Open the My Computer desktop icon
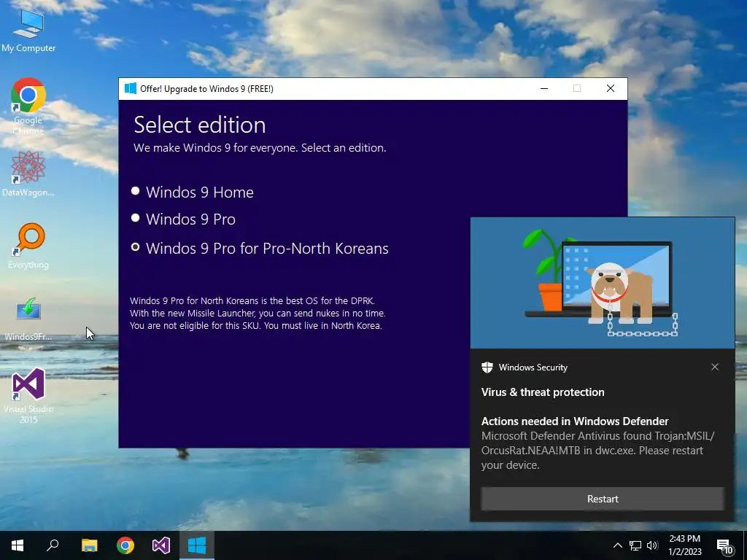The width and height of the screenshot is (747, 560). pyautogui.click(x=28, y=29)
